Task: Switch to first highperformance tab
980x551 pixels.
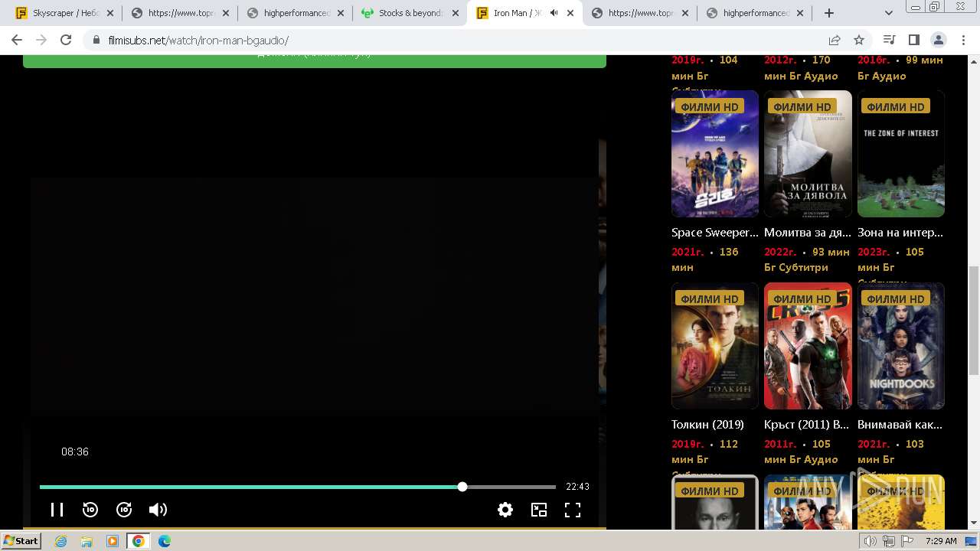Action: 294,13
